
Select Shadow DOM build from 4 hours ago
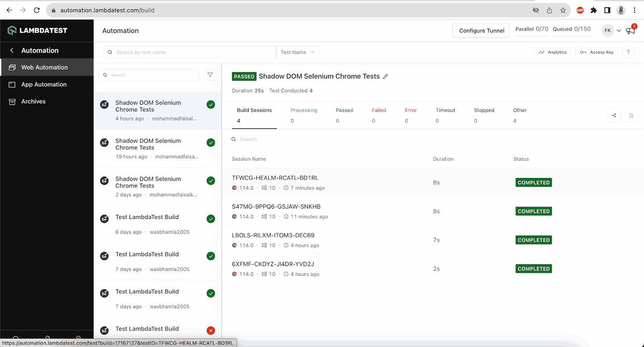[x=157, y=110]
